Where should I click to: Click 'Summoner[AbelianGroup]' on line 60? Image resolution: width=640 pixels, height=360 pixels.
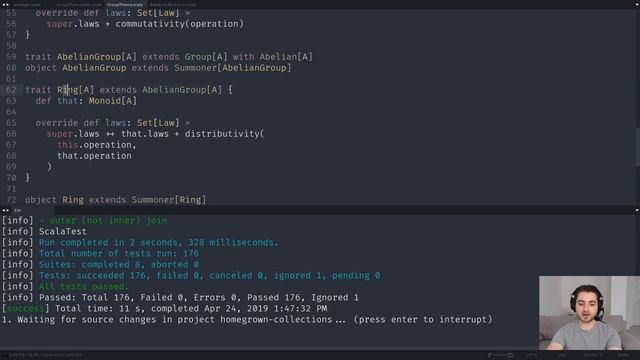pyautogui.click(x=233, y=68)
